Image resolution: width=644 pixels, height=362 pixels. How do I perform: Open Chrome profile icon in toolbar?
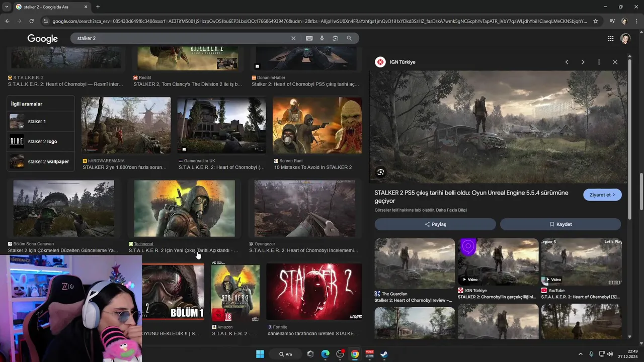point(624,21)
